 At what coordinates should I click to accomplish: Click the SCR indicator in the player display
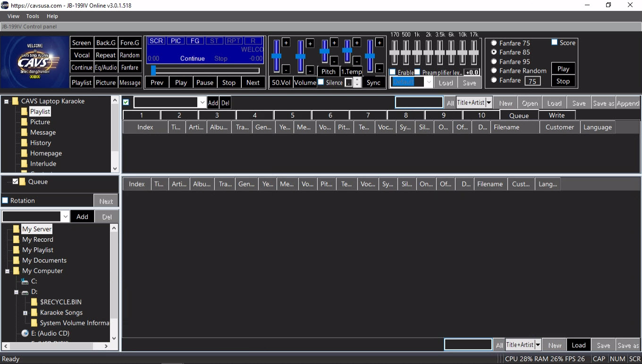(156, 41)
